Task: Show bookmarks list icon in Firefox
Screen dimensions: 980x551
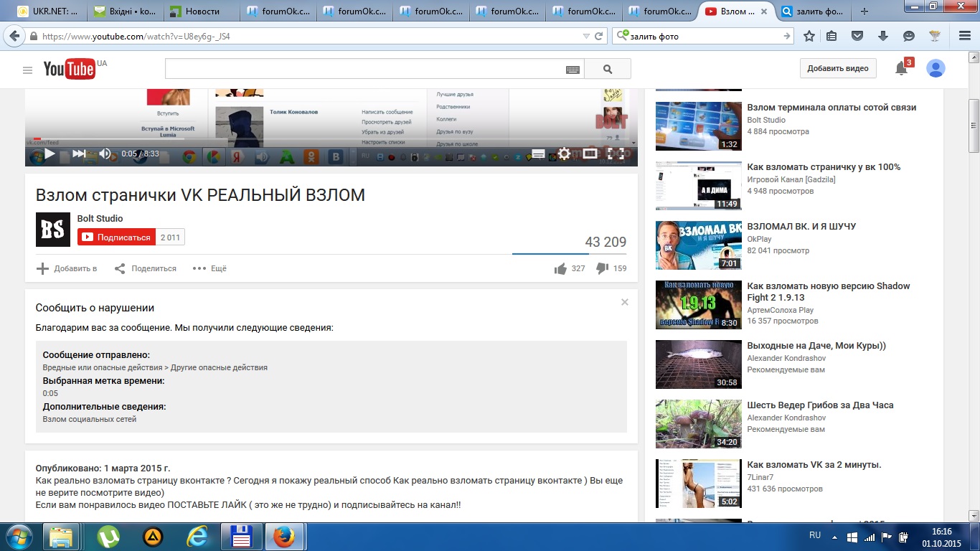Action: click(x=831, y=36)
